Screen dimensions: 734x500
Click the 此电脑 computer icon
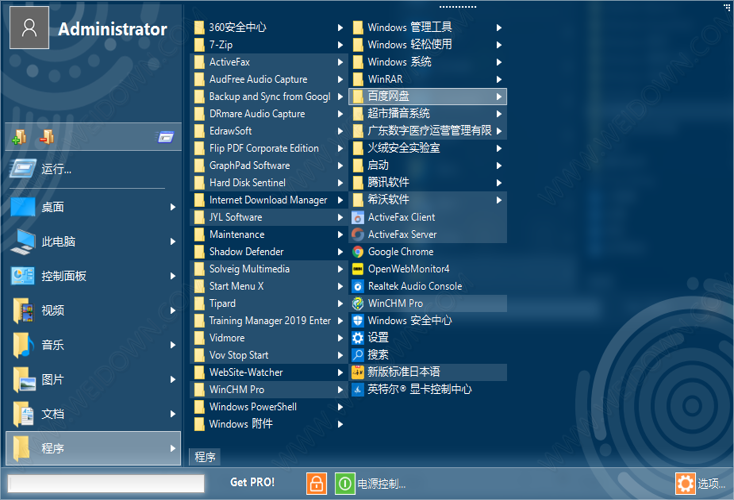pos(23,242)
